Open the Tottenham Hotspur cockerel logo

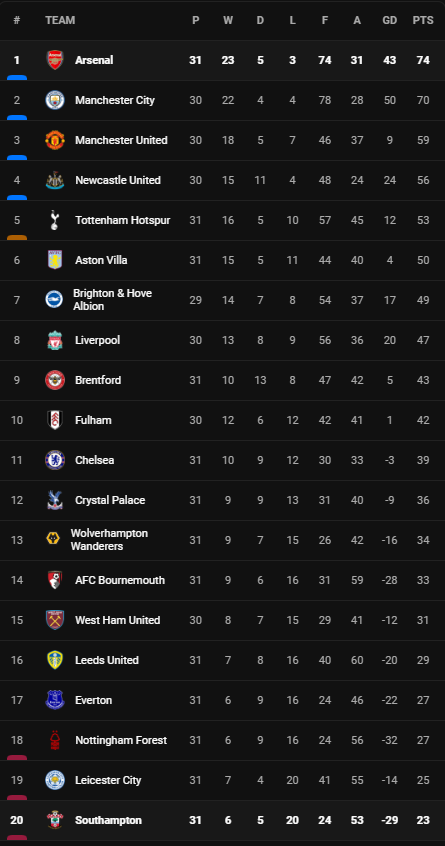[54, 220]
